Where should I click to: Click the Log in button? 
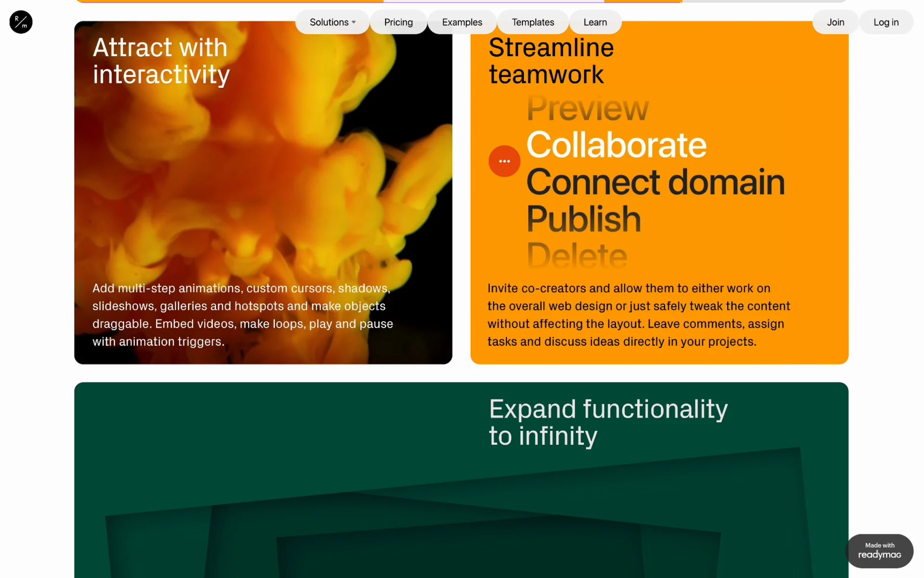click(885, 22)
